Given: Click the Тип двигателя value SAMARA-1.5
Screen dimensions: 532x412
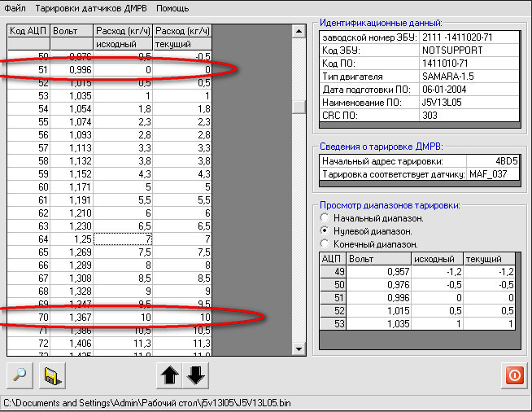Looking at the screenshot, I should click(x=469, y=77).
